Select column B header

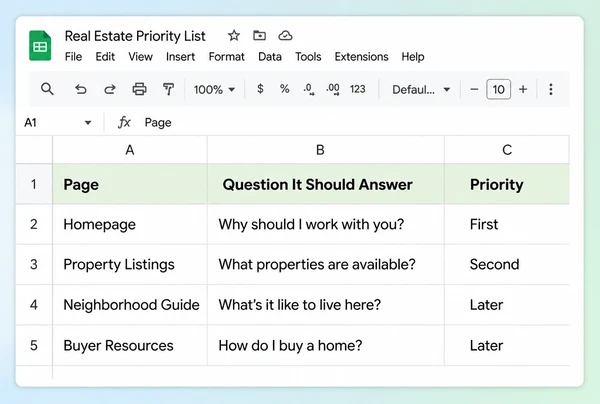coord(326,150)
